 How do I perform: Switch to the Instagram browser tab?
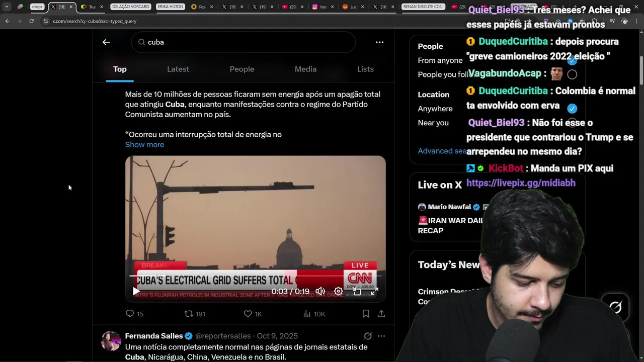pos(322,7)
